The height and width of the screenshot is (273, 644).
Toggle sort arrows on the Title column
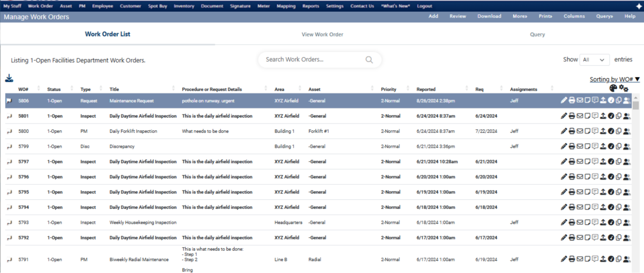click(173, 88)
